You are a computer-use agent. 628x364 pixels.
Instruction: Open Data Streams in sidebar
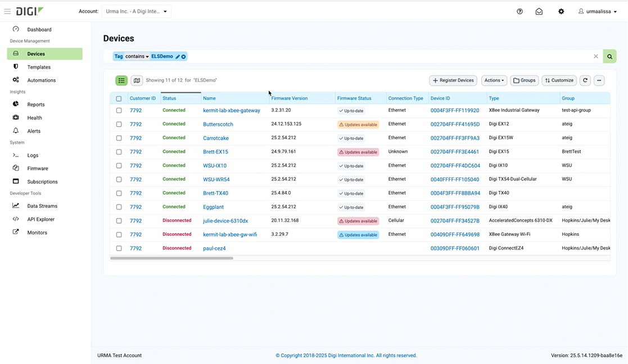(42, 206)
